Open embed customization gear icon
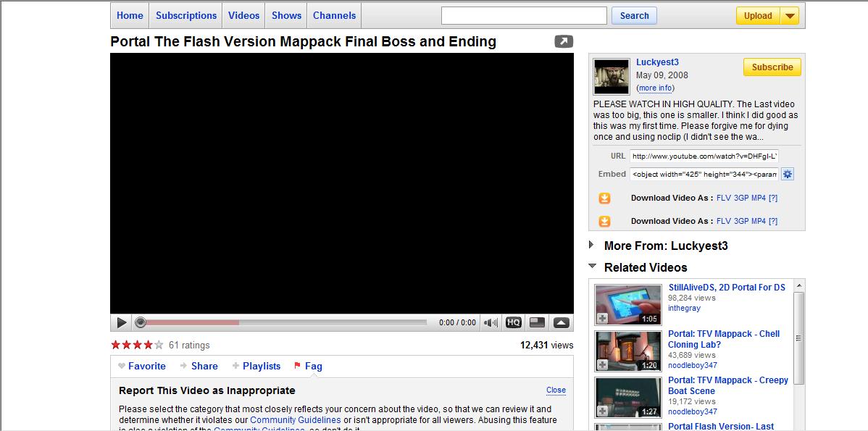 pos(787,175)
